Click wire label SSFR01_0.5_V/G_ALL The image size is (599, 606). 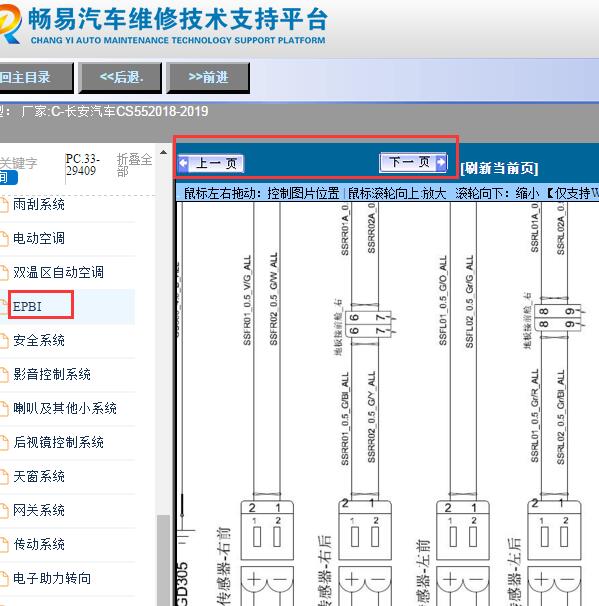pos(247,300)
